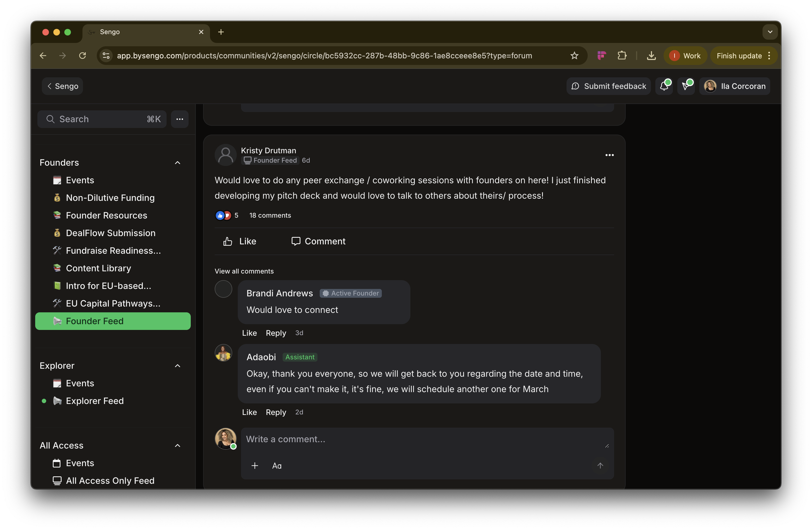This screenshot has width=812, height=530.
Task: Click the sidebar more options ellipsis button
Action: point(180,119)
